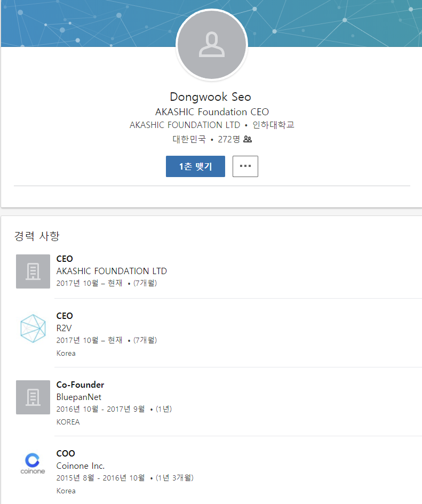Click the 대한민국 location text
422x504 pixels.
pyautogui.click(x=189, y=139)
